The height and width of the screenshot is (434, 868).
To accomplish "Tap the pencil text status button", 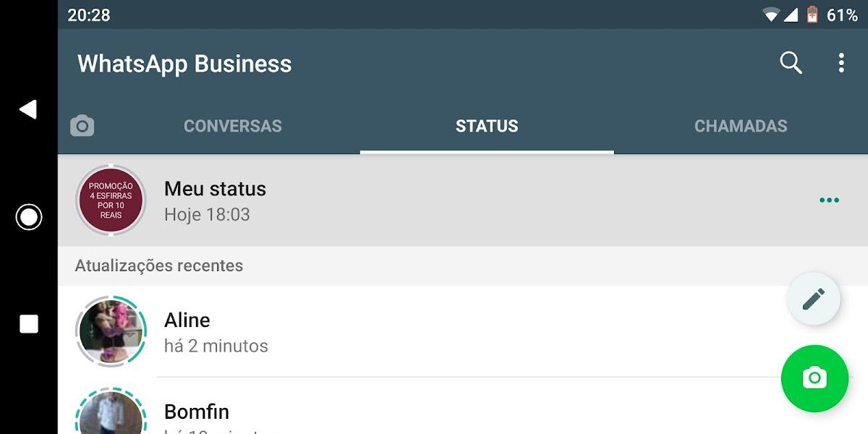I will pyautogui.click(x=814, y=299).
